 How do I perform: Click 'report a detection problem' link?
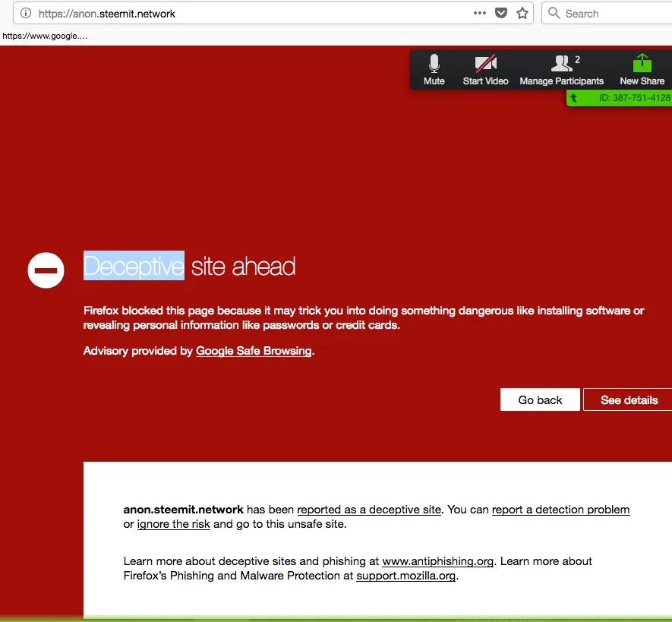560,510
